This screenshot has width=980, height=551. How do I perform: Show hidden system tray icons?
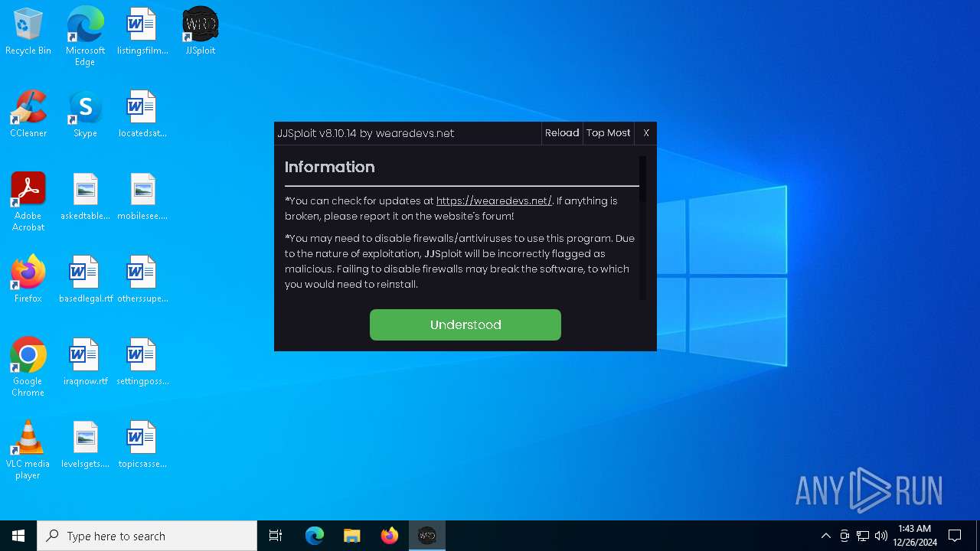[825, 536]
